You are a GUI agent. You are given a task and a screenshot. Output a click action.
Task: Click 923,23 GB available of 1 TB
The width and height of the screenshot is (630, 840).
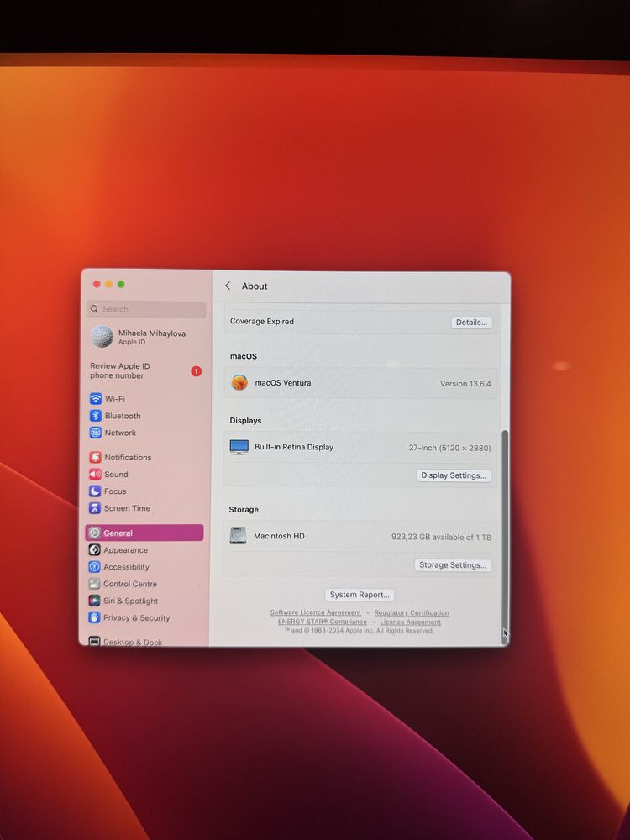click(441, 537)
